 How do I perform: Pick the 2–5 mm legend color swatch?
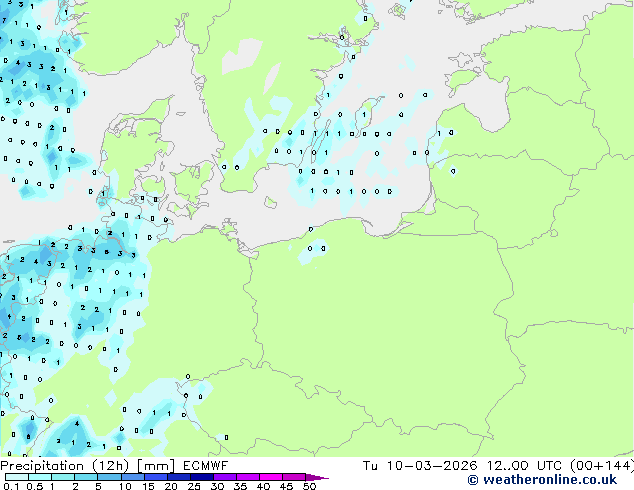coord(86,477)
